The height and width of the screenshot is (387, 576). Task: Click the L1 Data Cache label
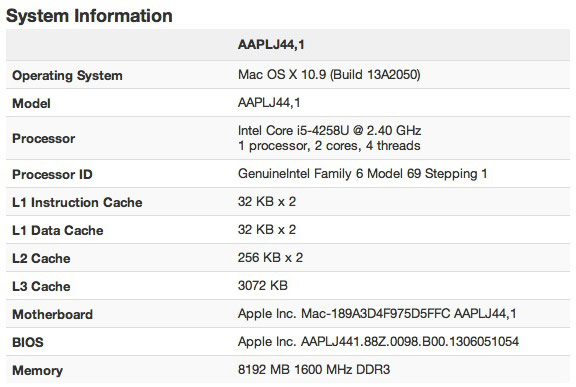pos(58,231)
